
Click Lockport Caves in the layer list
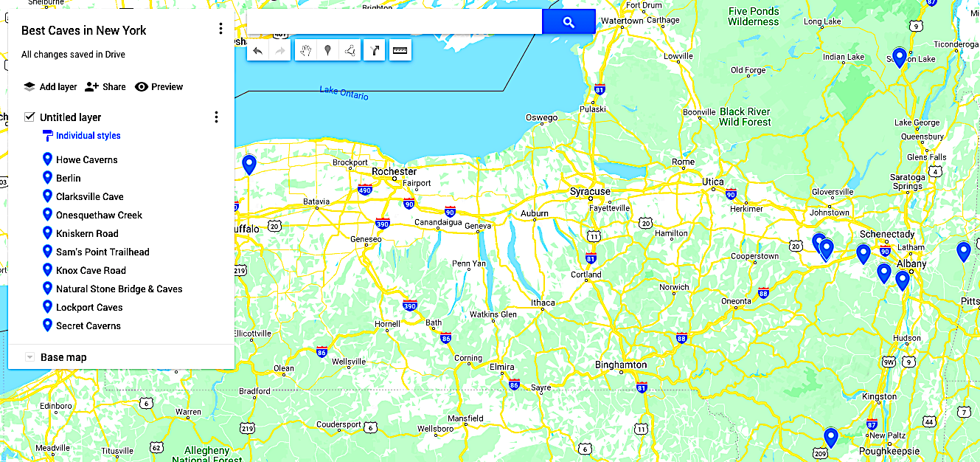click(89, 307)
